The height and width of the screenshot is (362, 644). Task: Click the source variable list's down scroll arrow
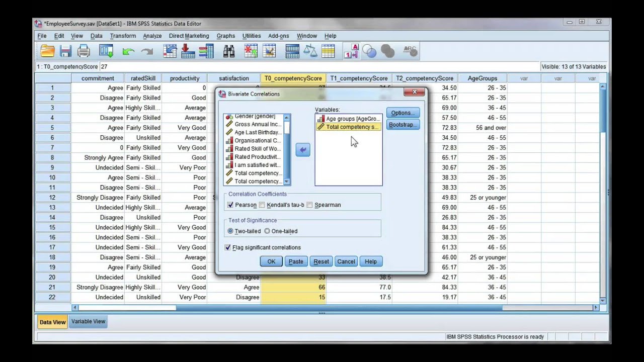coord(287,182)
